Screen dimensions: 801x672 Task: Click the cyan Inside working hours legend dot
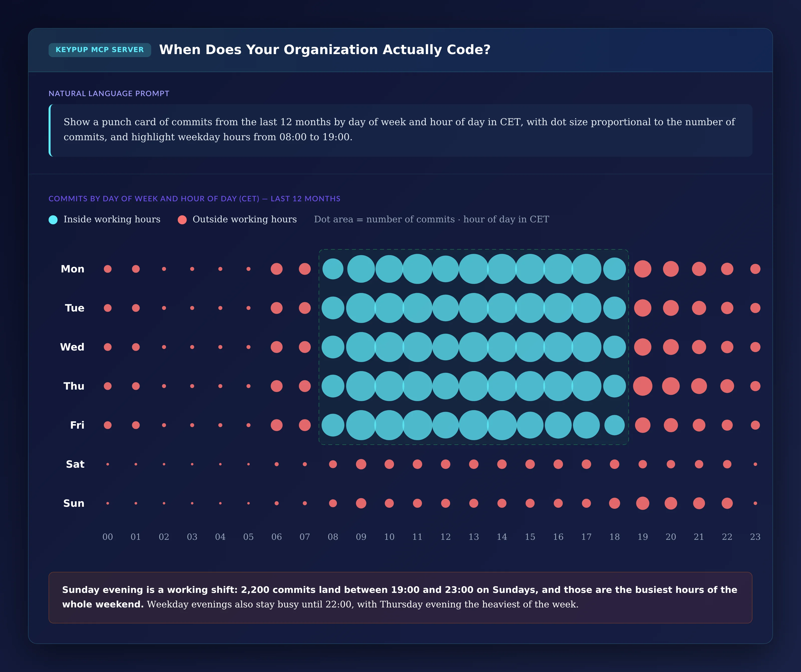[53, 219]
